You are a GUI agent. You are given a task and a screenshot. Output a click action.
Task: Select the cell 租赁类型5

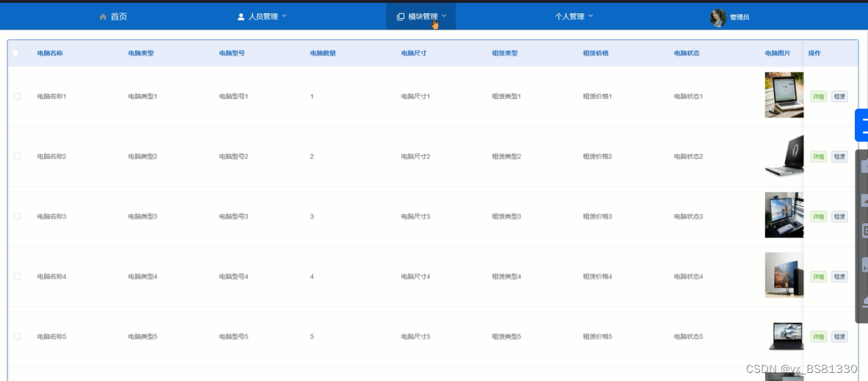pos(507,336)
